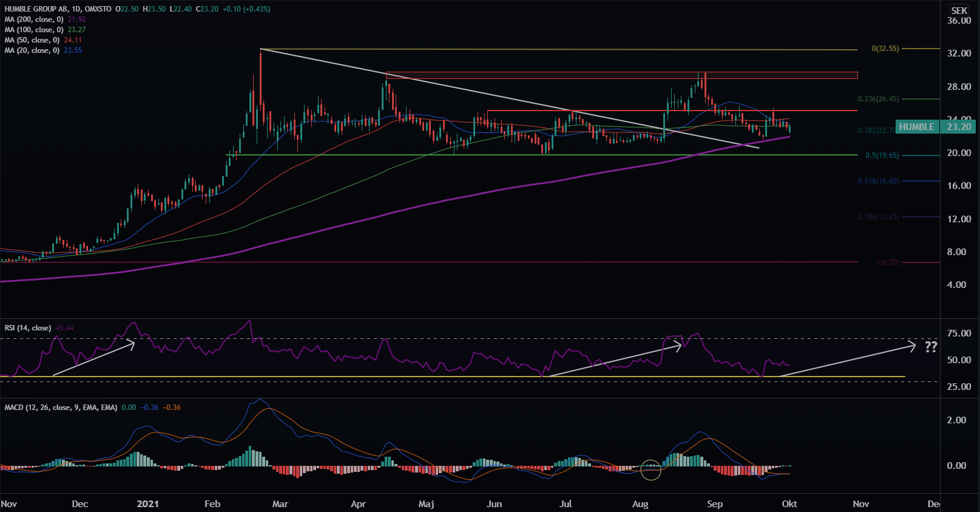Select the yellow circle on MACD pane

[651, 469]
